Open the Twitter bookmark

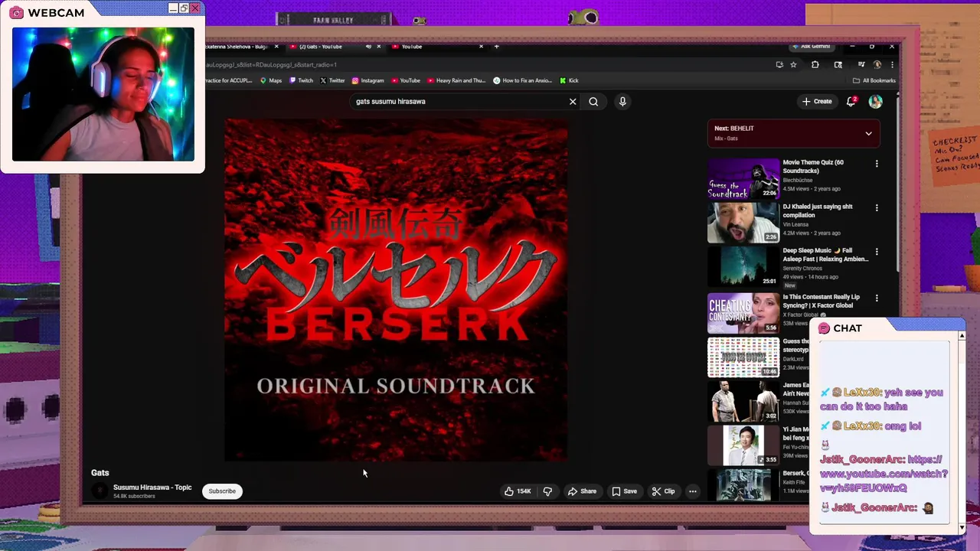tap(332, 80)
